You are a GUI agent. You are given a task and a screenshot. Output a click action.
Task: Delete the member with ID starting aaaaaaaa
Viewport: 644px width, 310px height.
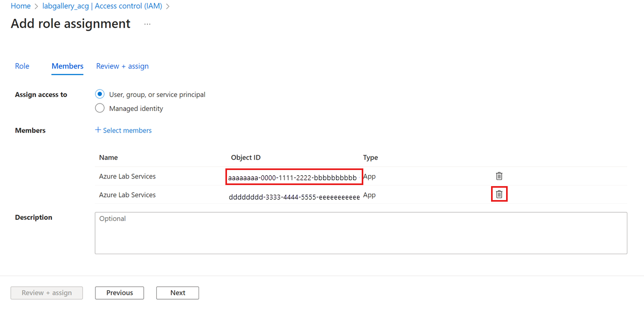tap(499, 176)
